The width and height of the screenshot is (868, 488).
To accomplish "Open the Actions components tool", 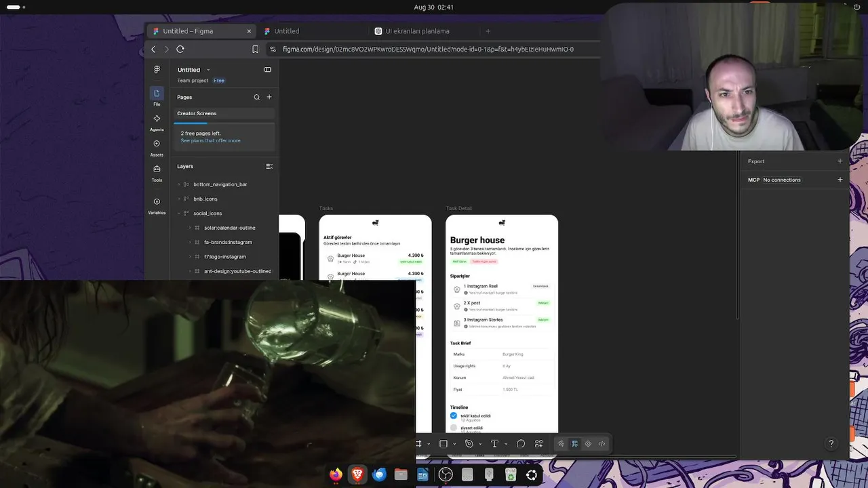I will (x=539, y=444).
